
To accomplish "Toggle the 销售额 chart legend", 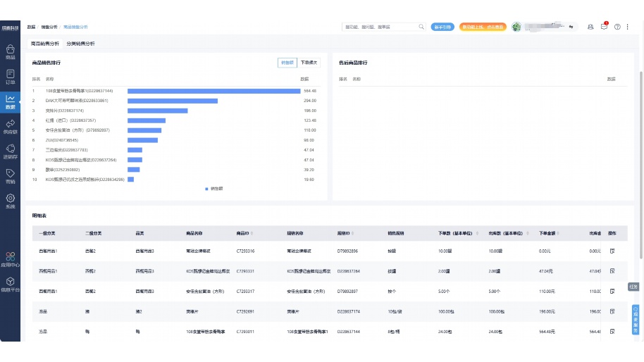I will pyautogui.click(x=213, y=188).
